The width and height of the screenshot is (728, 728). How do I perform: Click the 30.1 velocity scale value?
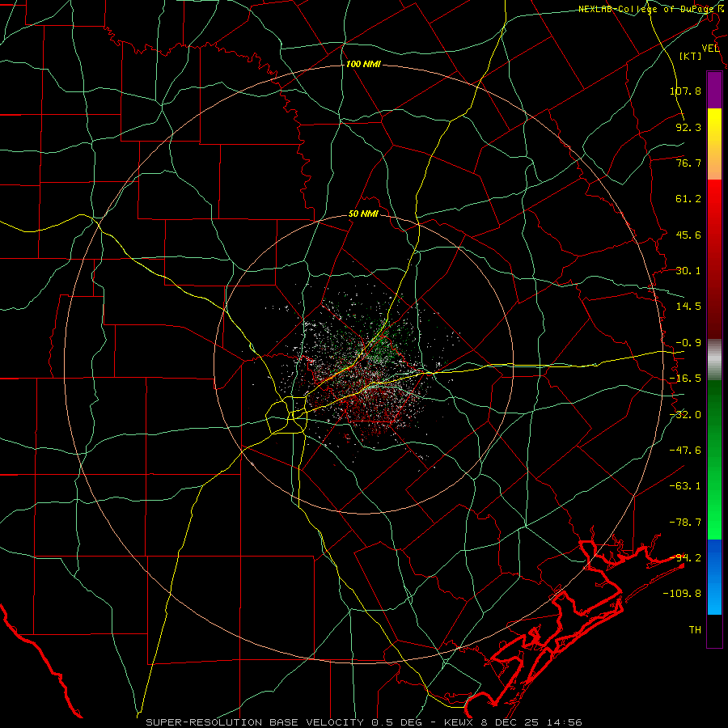(688, 271)
